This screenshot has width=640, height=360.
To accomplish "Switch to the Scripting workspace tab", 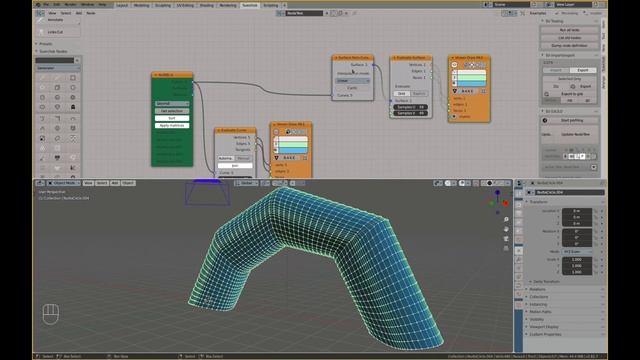I will (271, 5).
